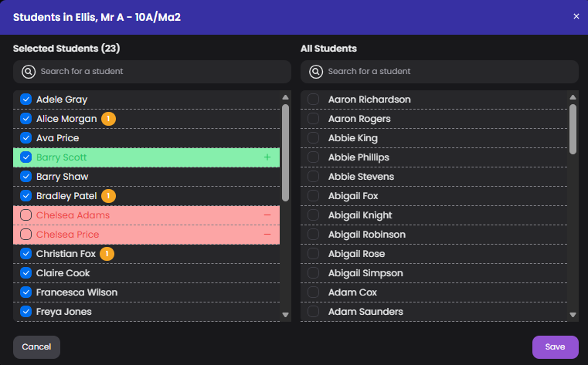Click the orange badge next to Christian Fox
Viewport: 588px width, 365px height.
(107, 254)
